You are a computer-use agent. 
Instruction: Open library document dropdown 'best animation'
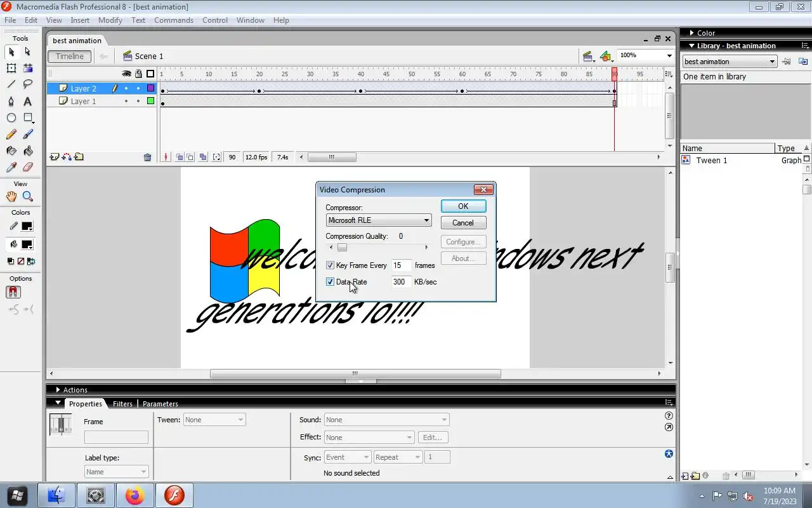[730, 62]
